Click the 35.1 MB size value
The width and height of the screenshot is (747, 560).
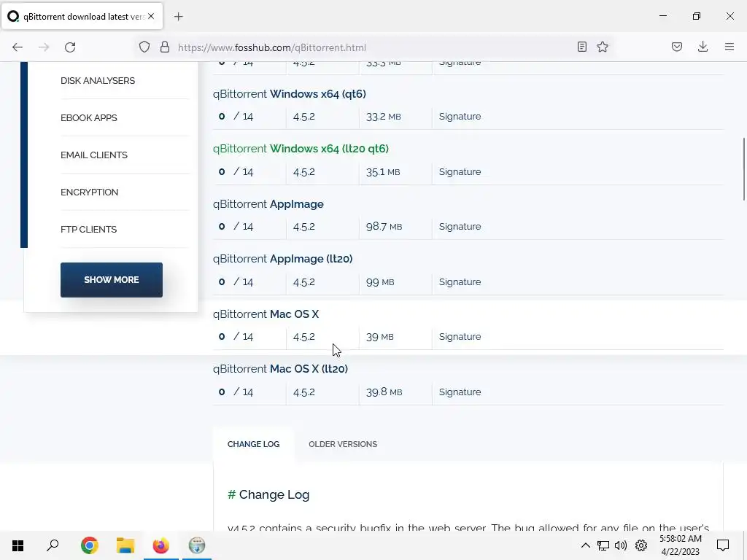[383, 171]
